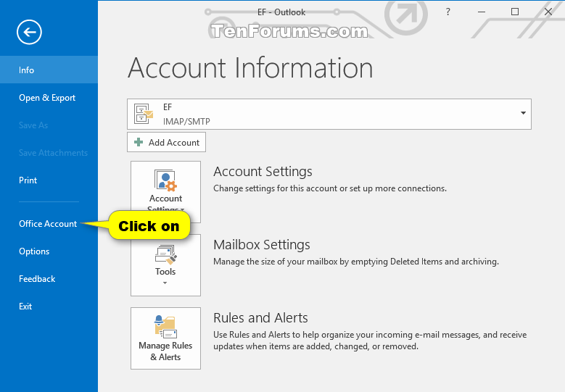Click the mailbox Tools cleanup icon
Screen dimensions: 565x392
coord(166,254)
